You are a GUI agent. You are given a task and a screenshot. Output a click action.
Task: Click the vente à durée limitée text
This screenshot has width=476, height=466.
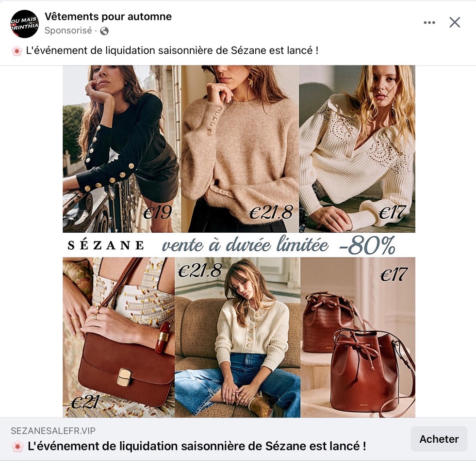point(246,244)
